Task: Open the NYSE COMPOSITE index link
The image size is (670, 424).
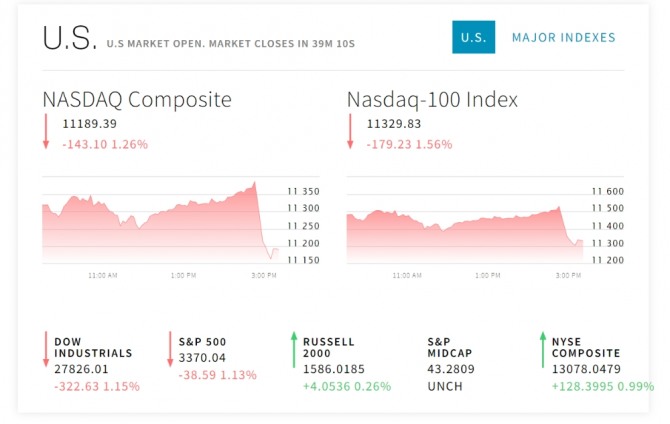Action: pos(586,347)
